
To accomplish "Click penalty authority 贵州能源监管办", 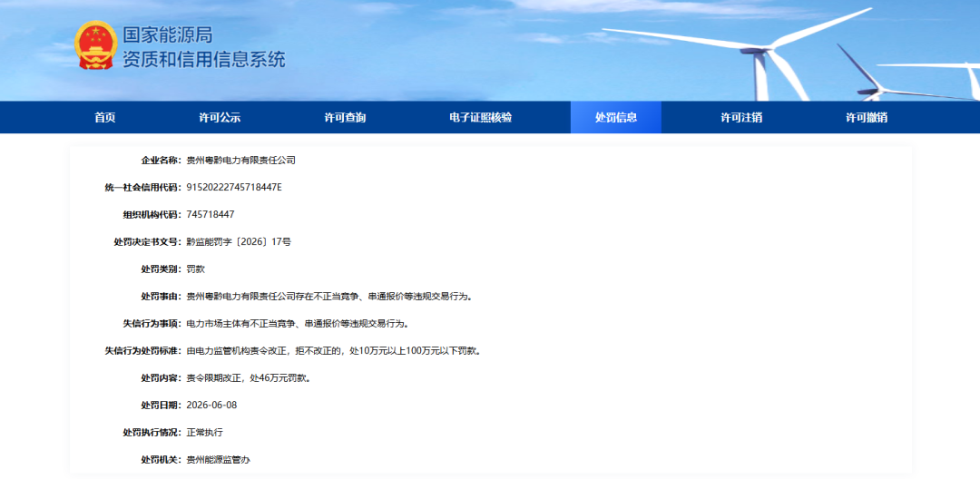I will pyautogui.click(x=219, y=460).
